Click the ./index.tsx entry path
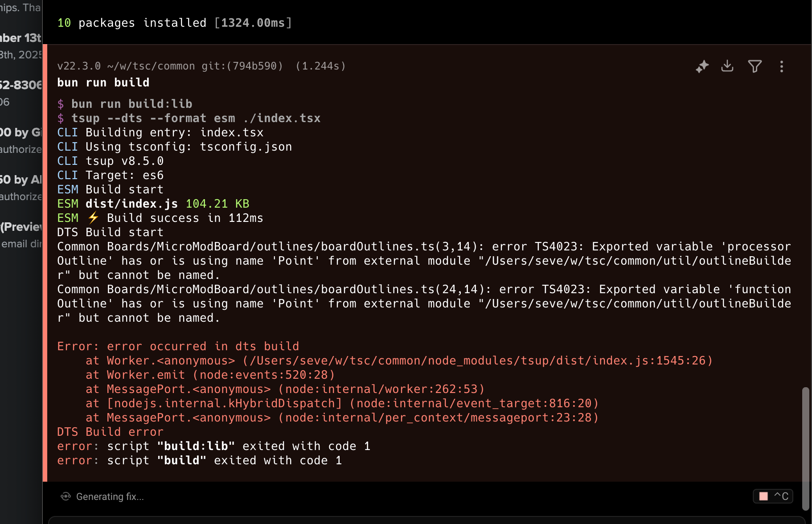This screenshot has height=524, width=812. click(282, 118)
